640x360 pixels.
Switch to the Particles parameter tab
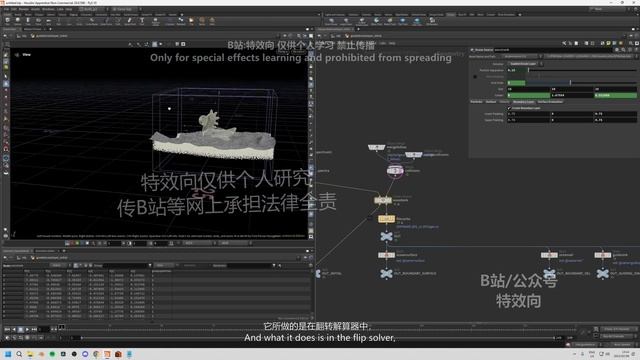(x=476, y=102)
